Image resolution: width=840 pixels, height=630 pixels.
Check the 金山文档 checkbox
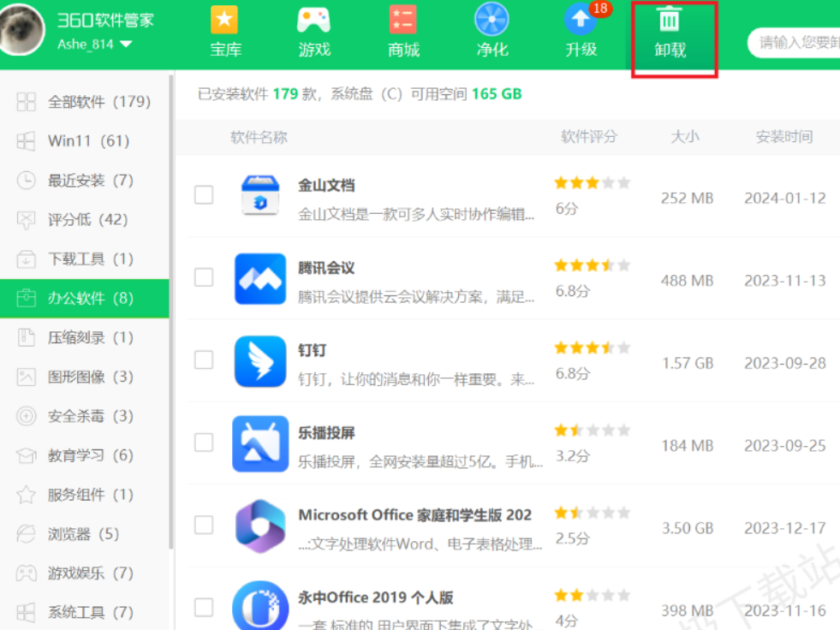pyautogui.click(x=204, y=195)
